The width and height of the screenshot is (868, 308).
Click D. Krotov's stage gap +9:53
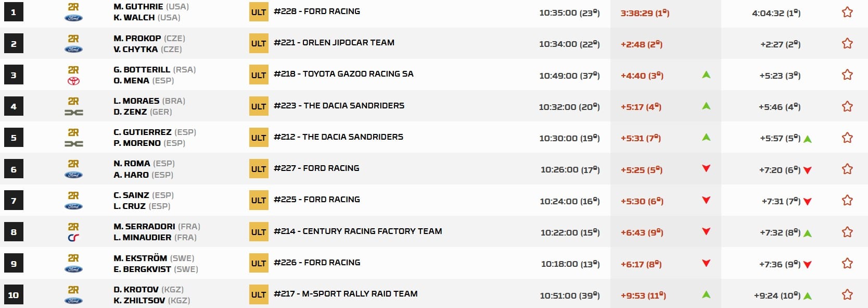643,295
